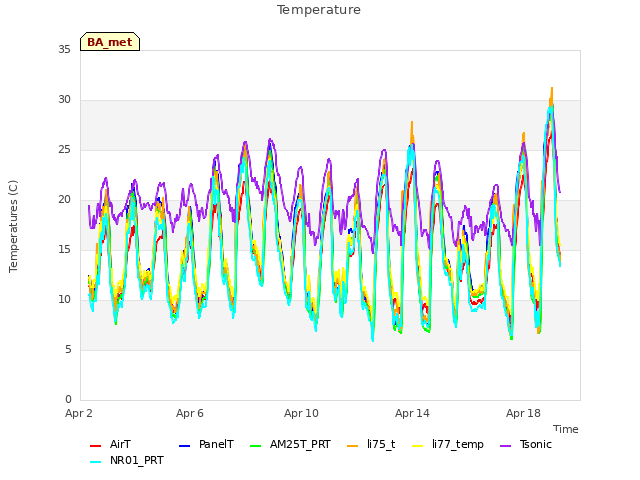Click the Apr 18 tick label

(523, 413)
